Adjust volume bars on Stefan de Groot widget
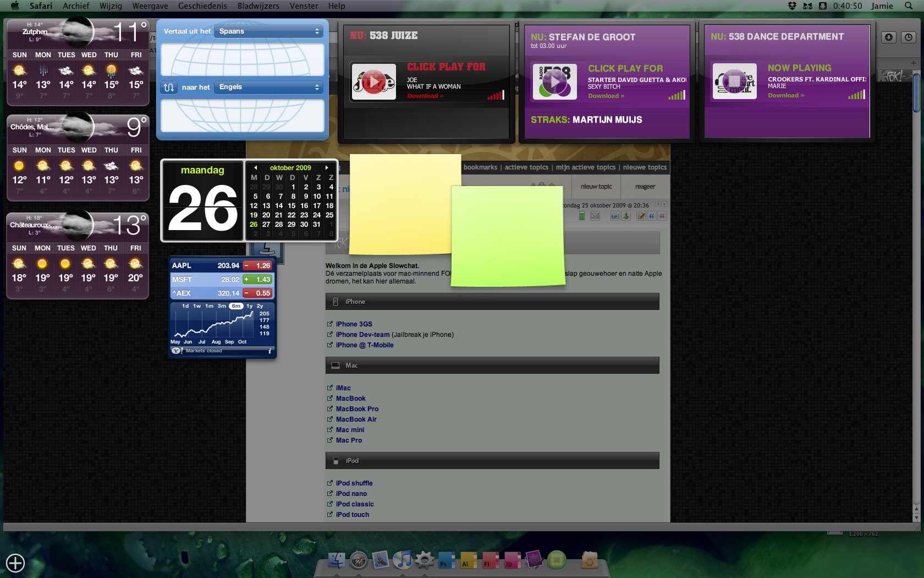This screenshot has width=924, height=578. point(677,95)
